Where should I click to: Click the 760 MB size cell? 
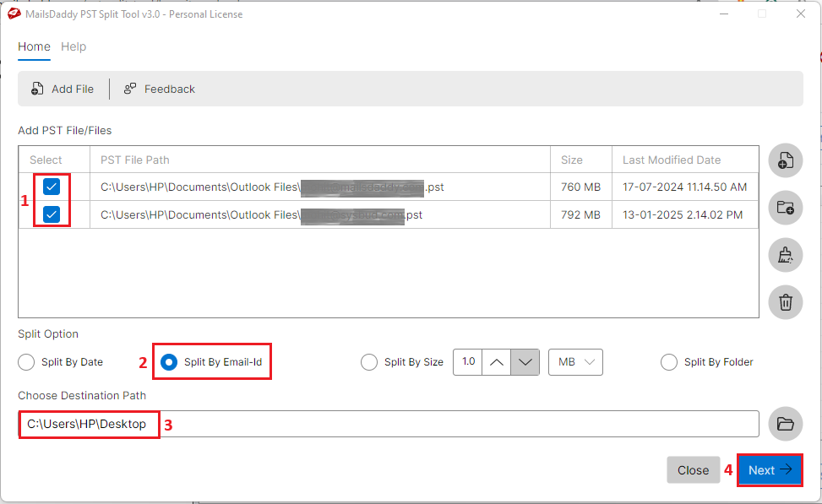(x=580, y=187)
